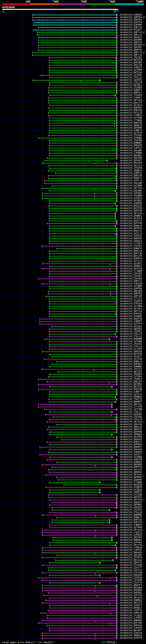The image size is (146, 644).
Task: Open the UniRef100_Q49IM2 hit
Action: [131, 80]
